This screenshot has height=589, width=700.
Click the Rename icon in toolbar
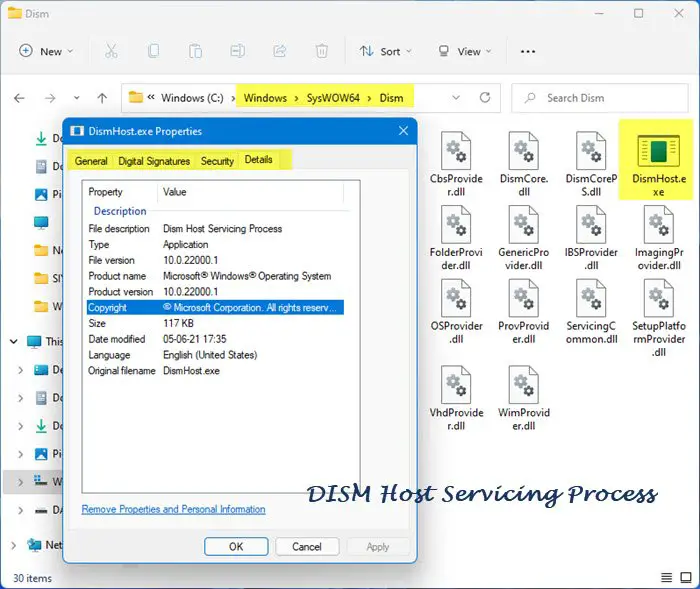[237, 51]
